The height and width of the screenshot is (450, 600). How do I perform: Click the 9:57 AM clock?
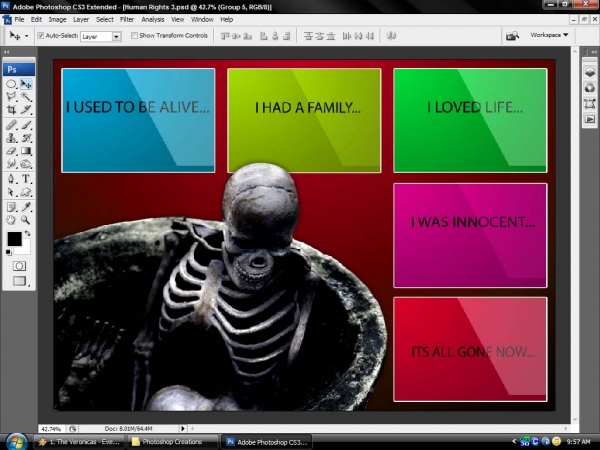pos(579,442)
